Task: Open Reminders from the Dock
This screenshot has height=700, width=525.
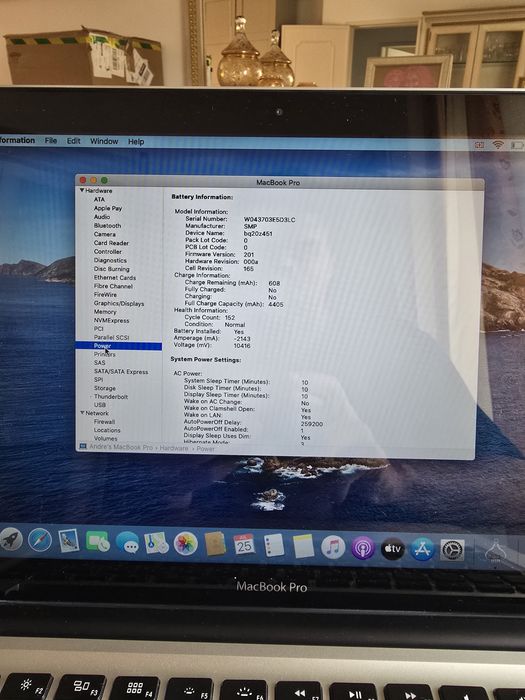Action: [x=274, y=545]
